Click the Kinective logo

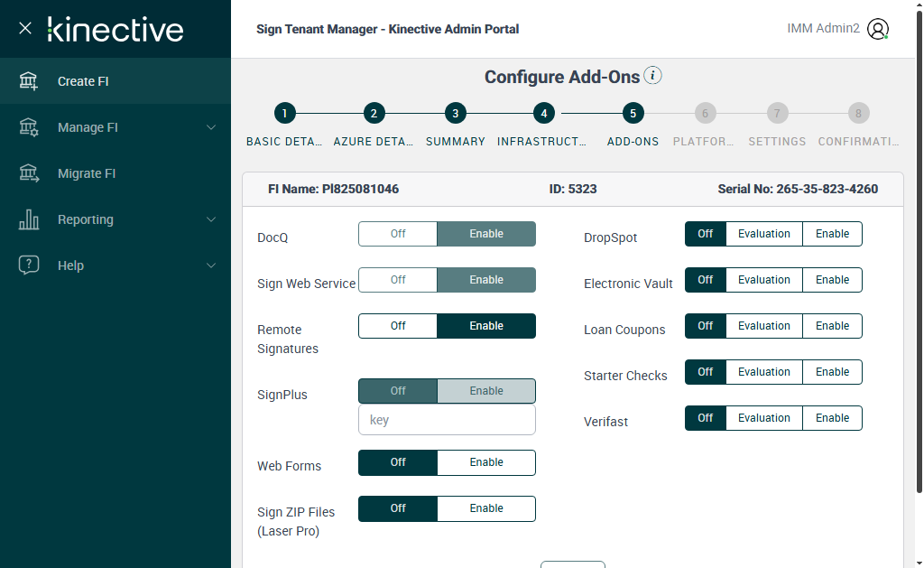tap(115, 29)
